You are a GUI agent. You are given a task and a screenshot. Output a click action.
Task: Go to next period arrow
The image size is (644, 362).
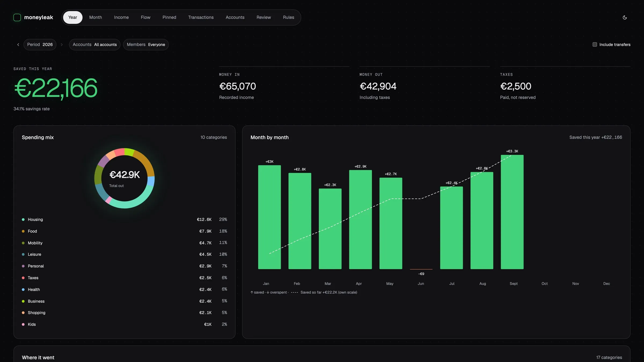coord(62,45)
